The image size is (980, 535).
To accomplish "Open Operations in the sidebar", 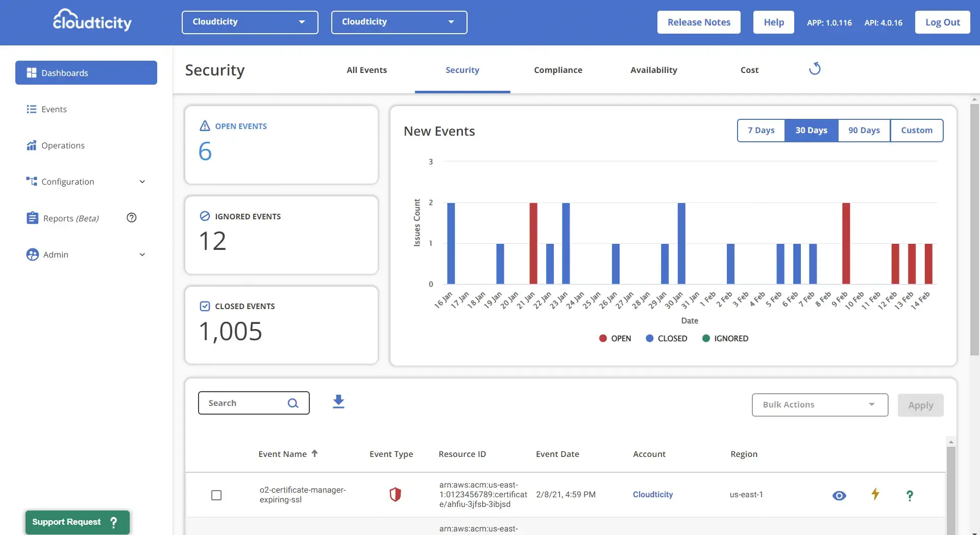I will pyautogui.click(x=86, y=145).
